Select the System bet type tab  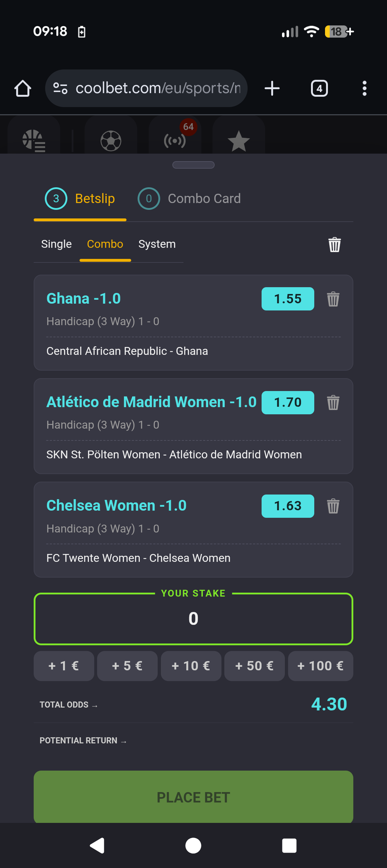(x=157, y=244)
